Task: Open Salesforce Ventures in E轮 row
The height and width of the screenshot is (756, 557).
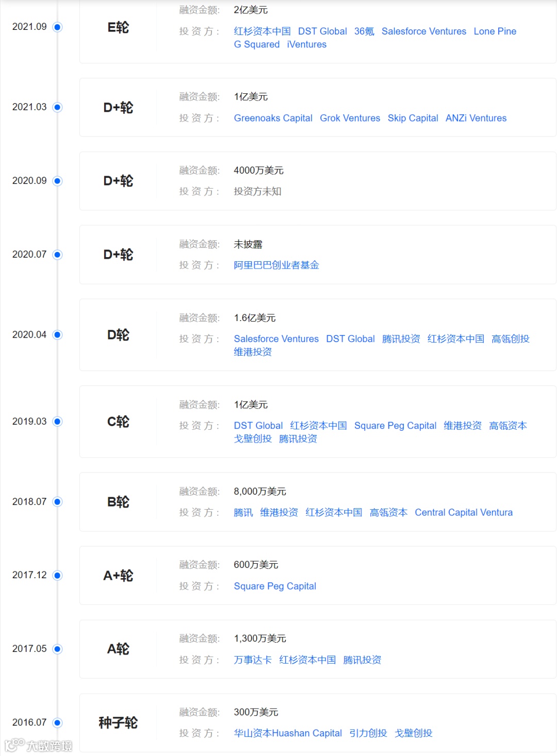Action: (424, 31)
